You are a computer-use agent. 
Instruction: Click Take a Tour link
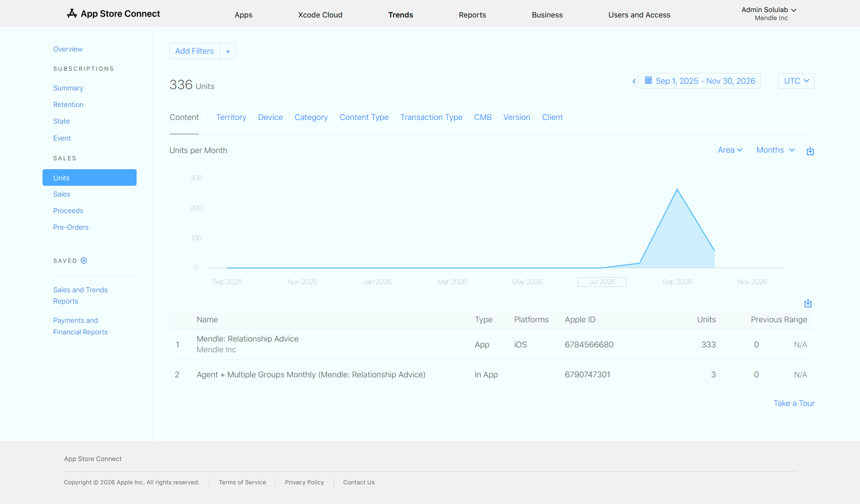tap(794, 403)
